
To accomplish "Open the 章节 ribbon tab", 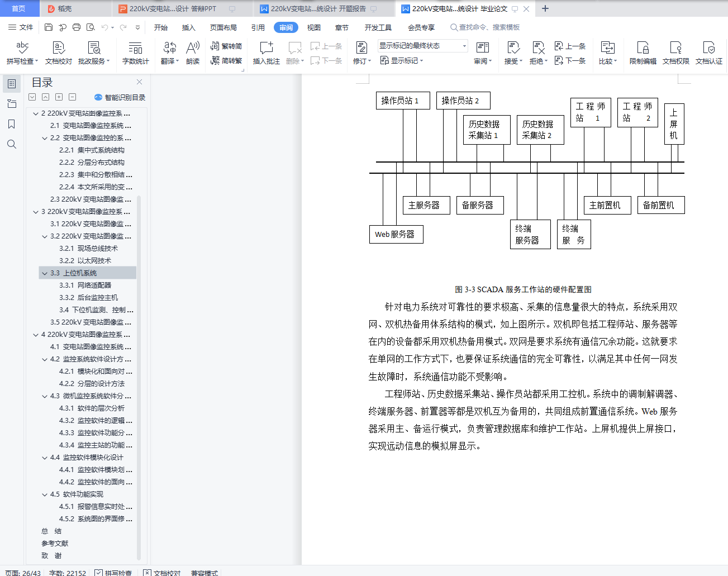I will 342,27.
